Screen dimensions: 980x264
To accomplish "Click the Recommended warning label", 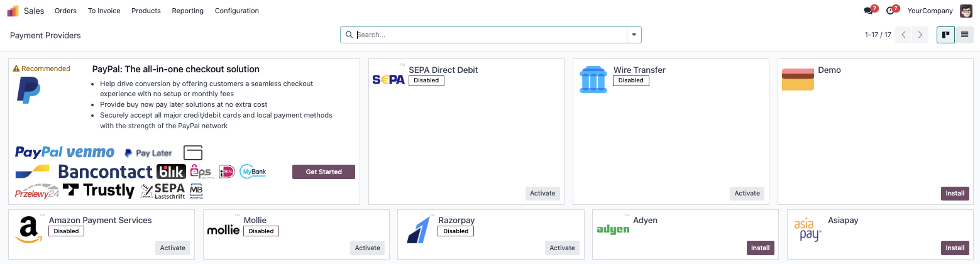I will coord(41,69).
